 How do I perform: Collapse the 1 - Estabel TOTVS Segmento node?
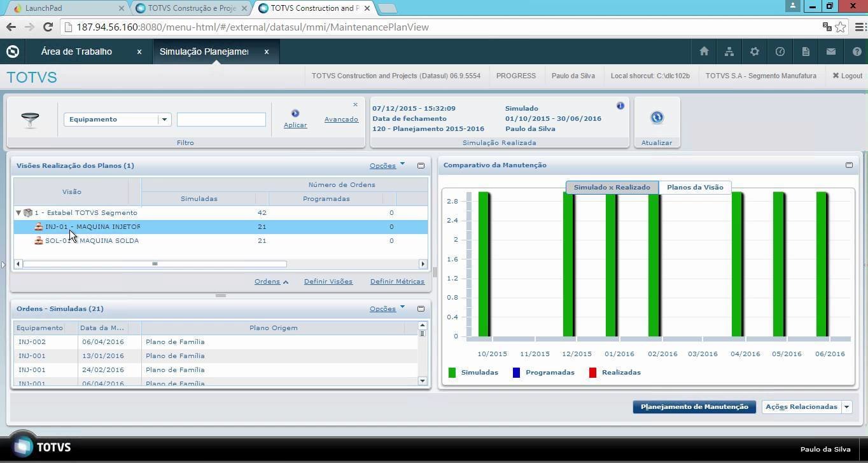18,213
